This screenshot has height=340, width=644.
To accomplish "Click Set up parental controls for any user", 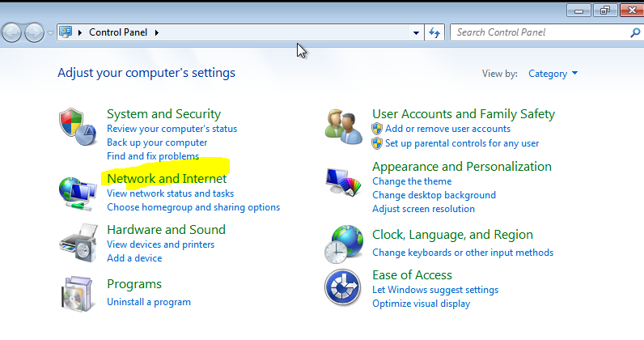I will (x=462, y=143).
